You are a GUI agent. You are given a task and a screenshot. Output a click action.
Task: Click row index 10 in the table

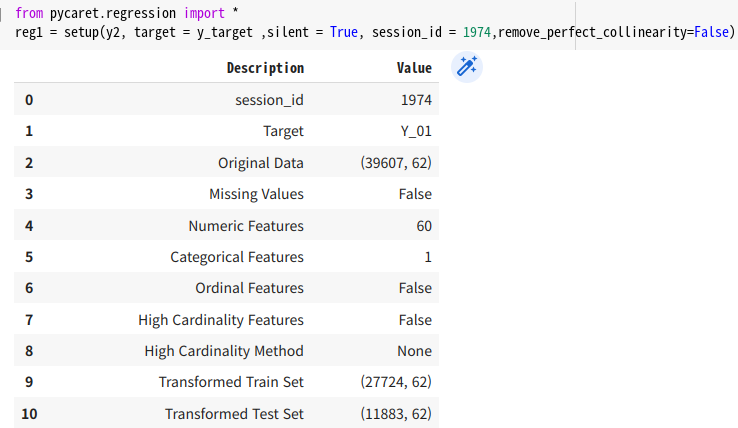pos(29,414)
